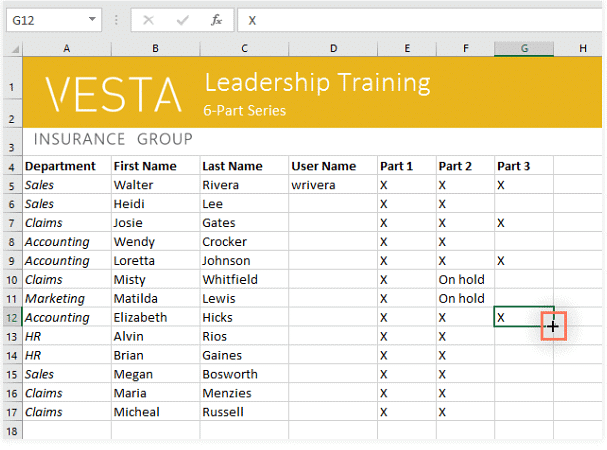Click the Part 2 header cell

tap(466, 166)
